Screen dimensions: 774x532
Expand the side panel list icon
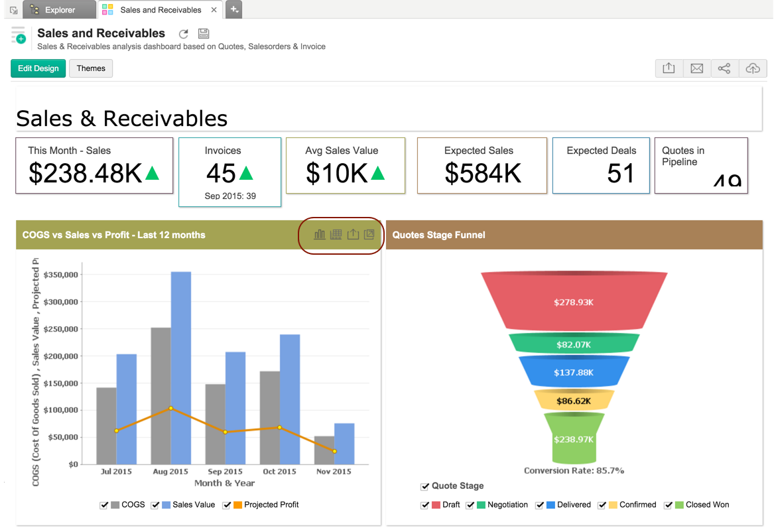(x=18, y=36)
